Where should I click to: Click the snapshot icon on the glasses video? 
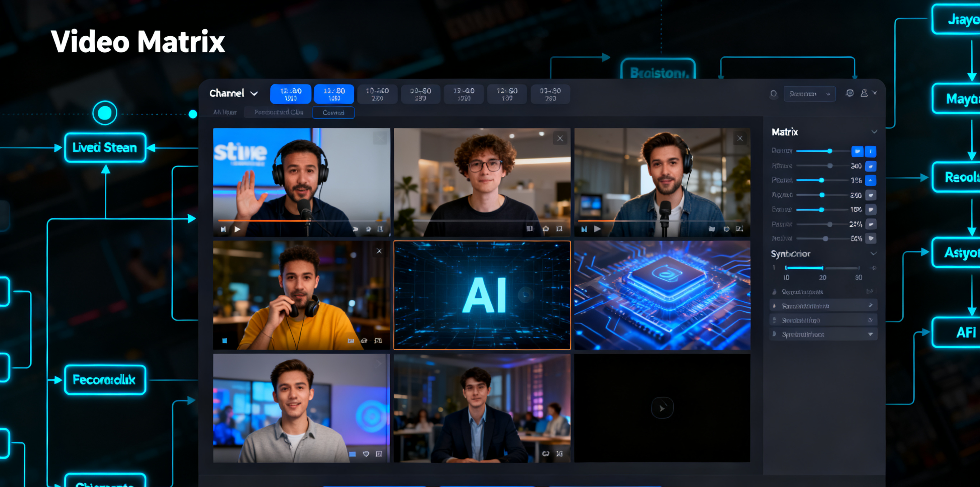546,229
